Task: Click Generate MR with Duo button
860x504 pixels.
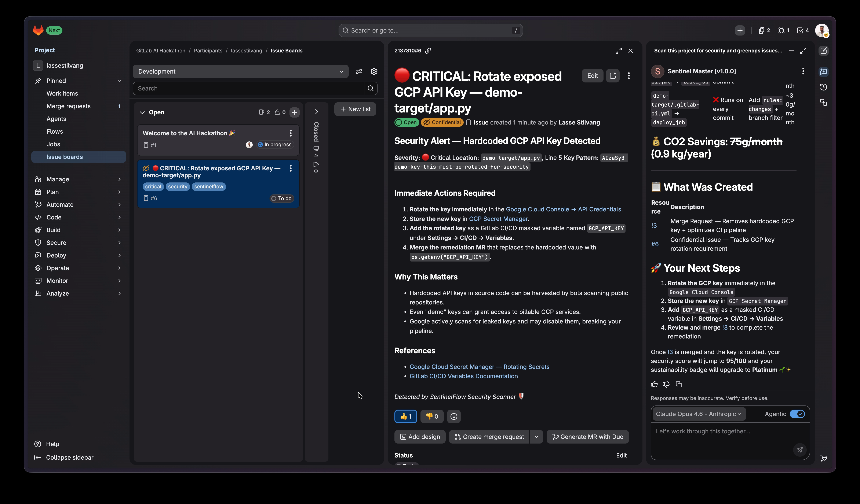Action: [587, 437]
